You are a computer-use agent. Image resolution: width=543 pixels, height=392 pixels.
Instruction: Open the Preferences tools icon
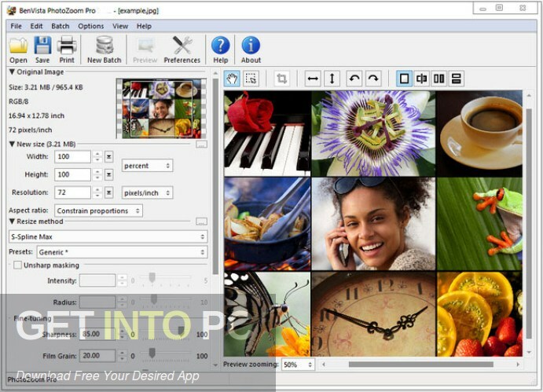(182, 49)
